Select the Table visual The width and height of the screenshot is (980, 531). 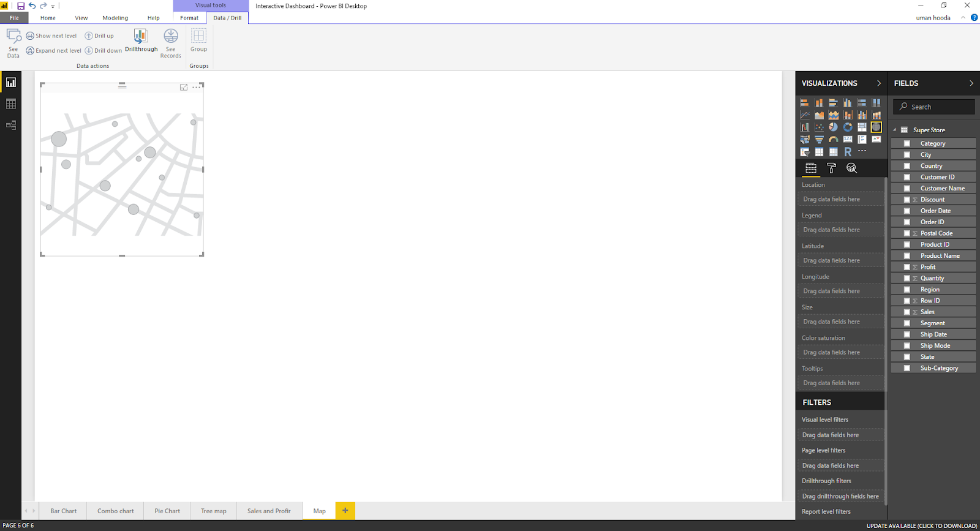click(819, 152)
